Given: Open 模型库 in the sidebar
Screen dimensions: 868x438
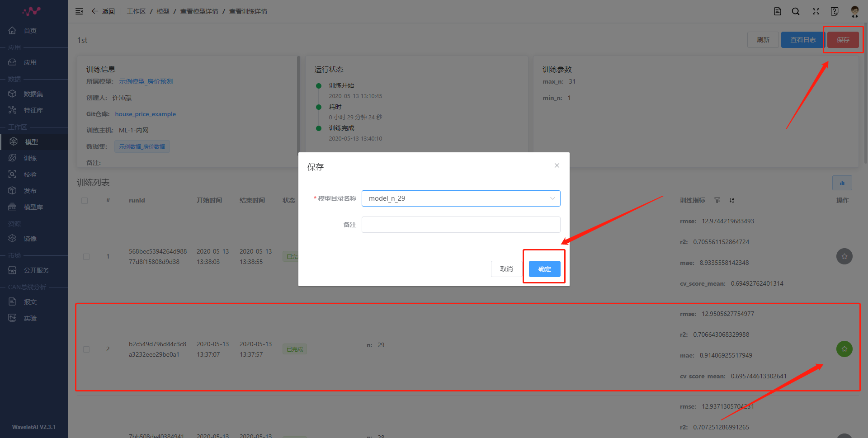Looking at the screenshot, I should coord(34,207).
